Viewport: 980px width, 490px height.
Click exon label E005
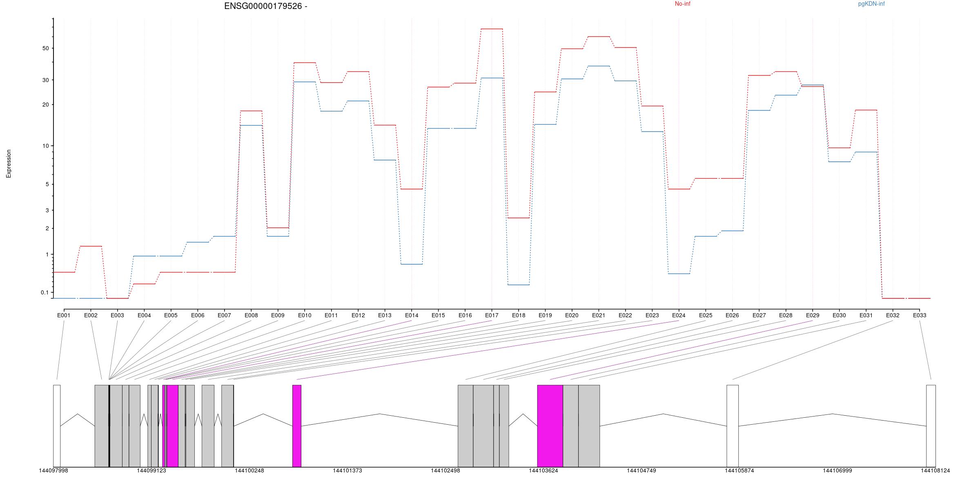click(171, 315)
